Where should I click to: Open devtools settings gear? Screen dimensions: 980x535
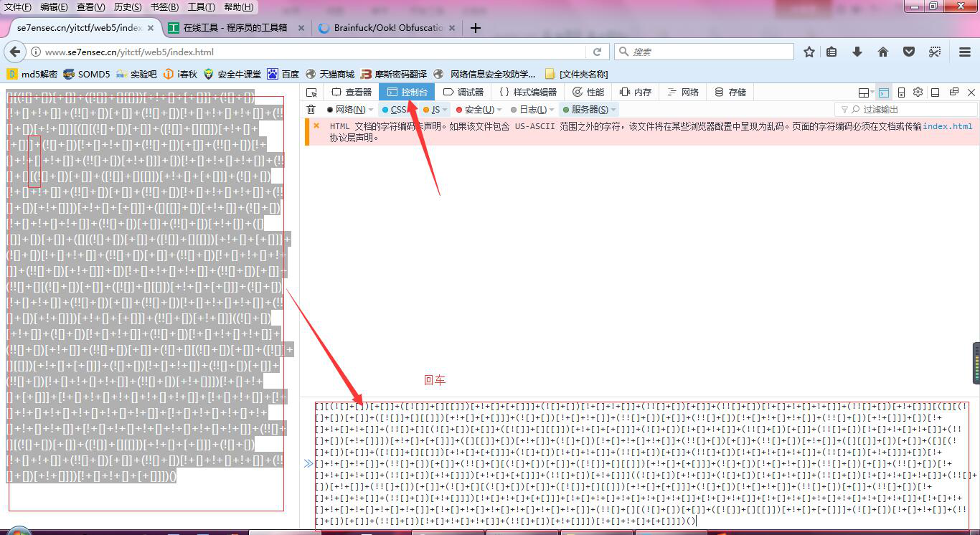coord(918,93)
